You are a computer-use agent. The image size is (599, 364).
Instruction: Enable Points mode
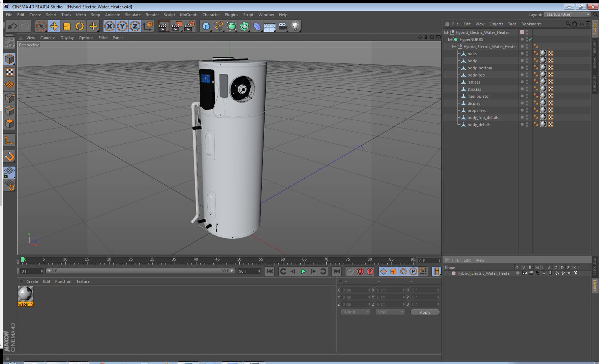click(9, 98)
